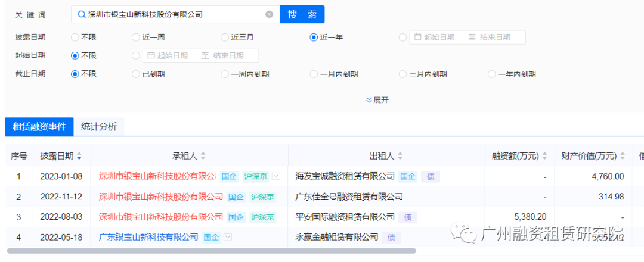This screenshot has width=644, height=262.
Task: Sort the 承租人 column
Action: (x=203, y=156)
